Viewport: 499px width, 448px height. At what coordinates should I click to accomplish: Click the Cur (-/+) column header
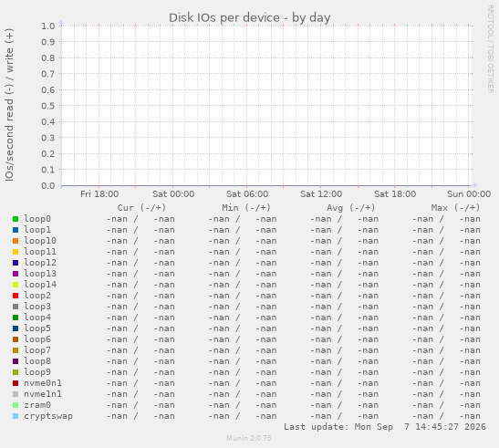coord(142,208)
